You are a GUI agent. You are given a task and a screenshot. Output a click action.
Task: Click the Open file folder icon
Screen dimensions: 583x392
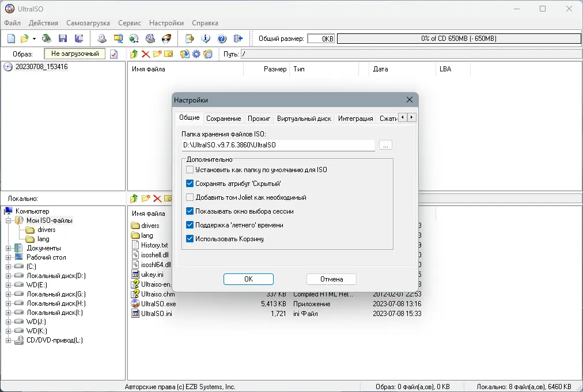tap(25, 38)
